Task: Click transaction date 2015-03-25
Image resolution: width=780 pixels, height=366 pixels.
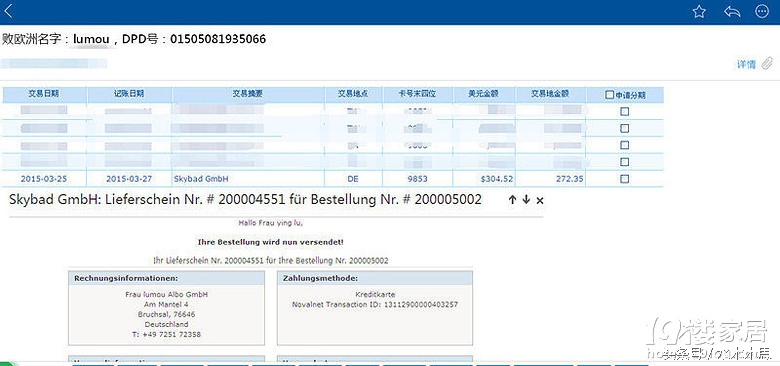Action: pyautogui.click(x=44, y=179)
